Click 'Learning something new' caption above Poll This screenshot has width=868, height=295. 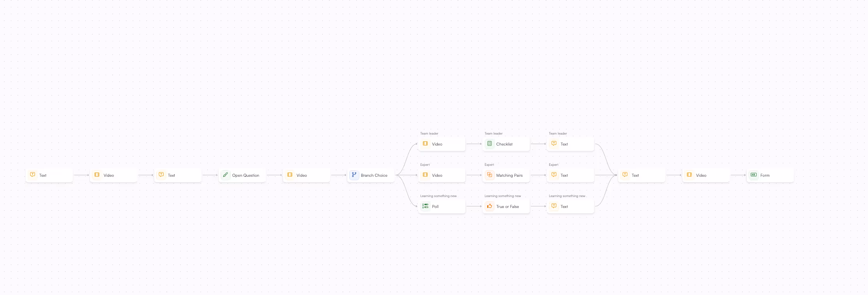pyautogui.click(x=438, y=196)
